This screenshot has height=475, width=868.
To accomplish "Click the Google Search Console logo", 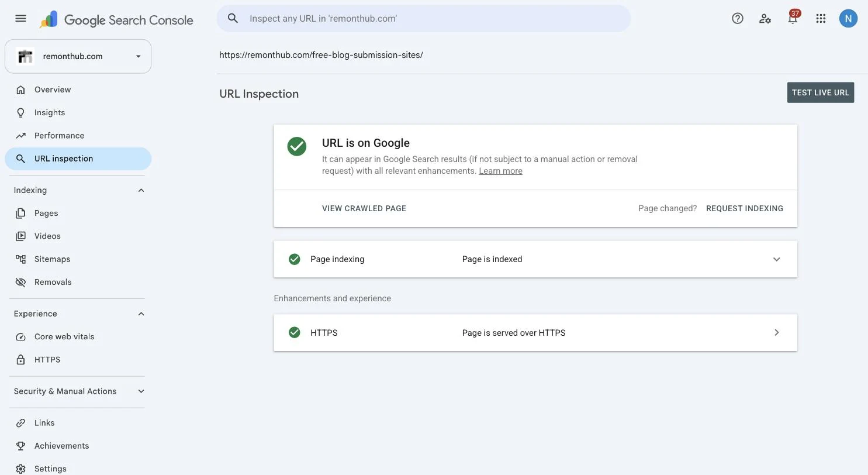I will click(116, 19).
